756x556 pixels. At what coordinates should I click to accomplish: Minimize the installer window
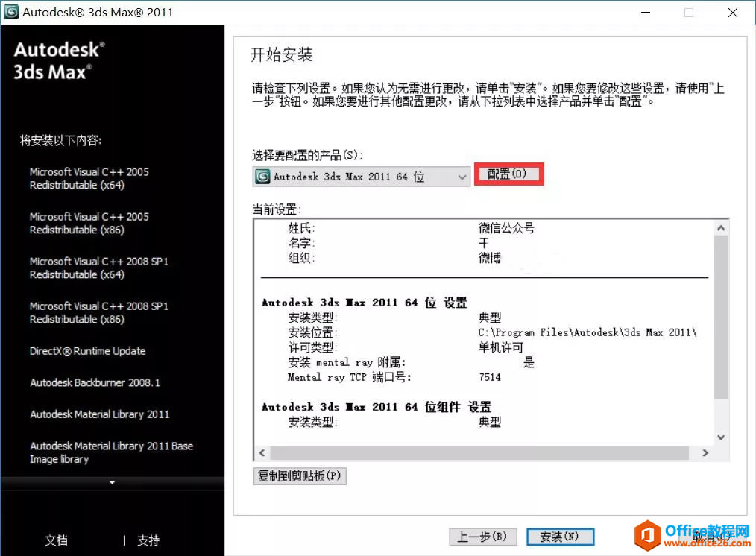(x=646, y=13)
